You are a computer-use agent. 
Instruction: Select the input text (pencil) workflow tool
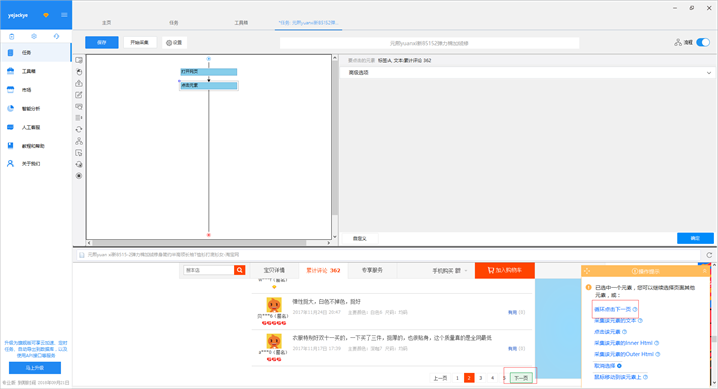pyautogui.click(x=79, y=95)
